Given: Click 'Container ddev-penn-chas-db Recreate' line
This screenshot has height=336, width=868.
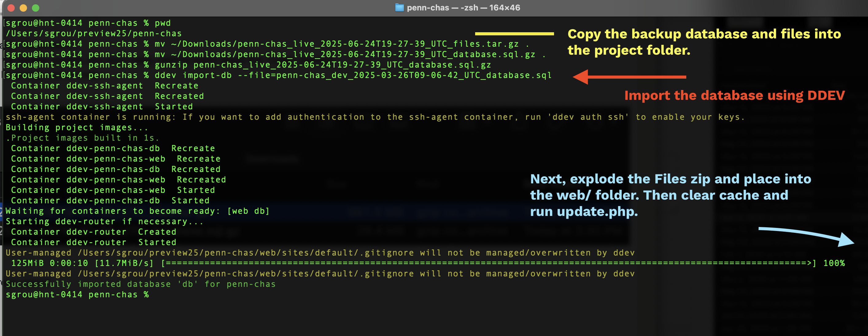Looking at the screenshot, I should [113, 148].
